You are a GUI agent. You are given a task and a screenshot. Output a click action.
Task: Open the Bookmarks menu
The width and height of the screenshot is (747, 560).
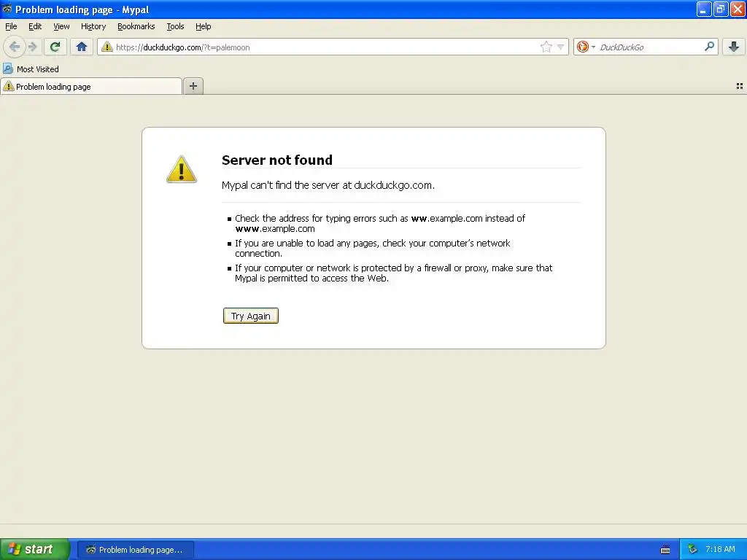[x=136, y=26]
